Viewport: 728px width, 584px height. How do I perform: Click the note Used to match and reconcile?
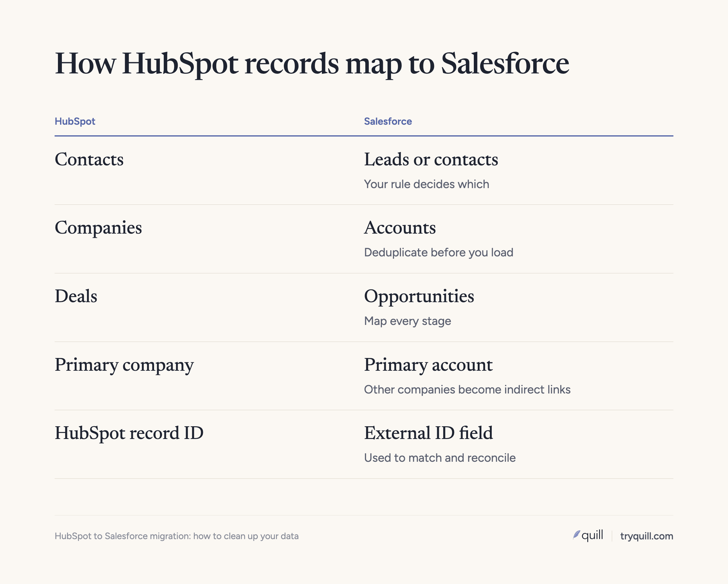click(x=440, y=458)
